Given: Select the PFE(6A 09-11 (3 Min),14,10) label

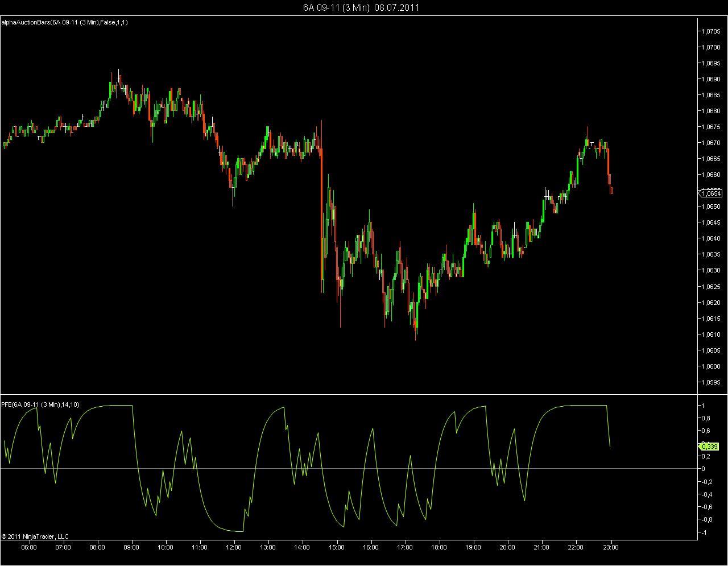Looking at the screenshot, I should (x=40, y=404).
